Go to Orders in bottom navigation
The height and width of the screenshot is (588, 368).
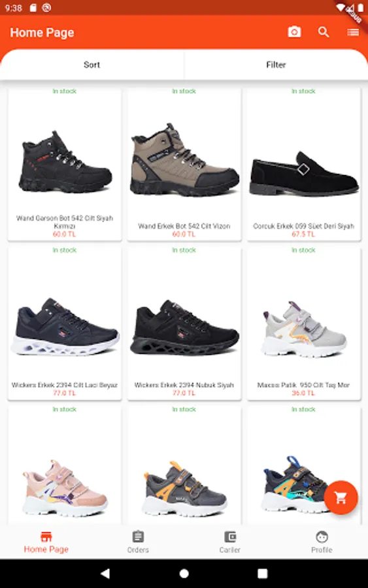tap(138, 542)
